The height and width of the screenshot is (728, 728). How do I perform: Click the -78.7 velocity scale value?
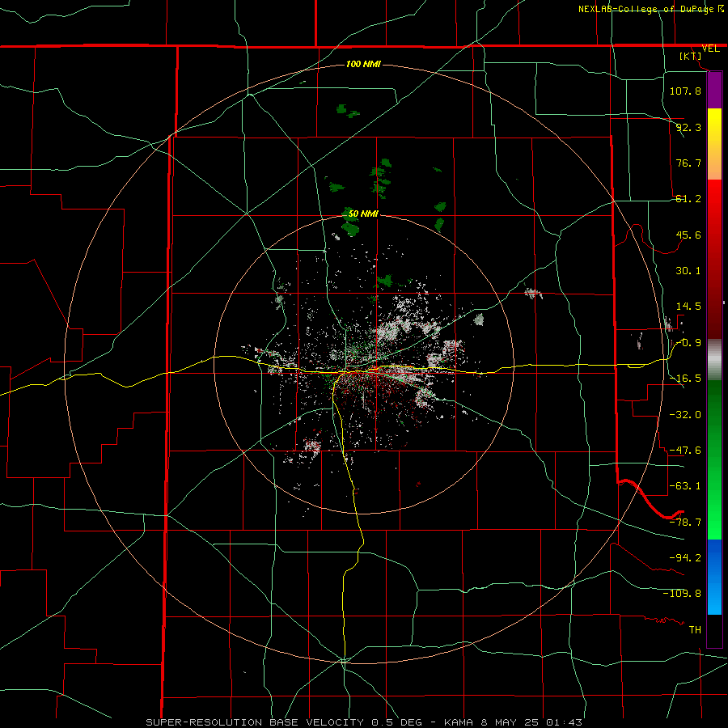pyautogui.click(x=685, y=523)
